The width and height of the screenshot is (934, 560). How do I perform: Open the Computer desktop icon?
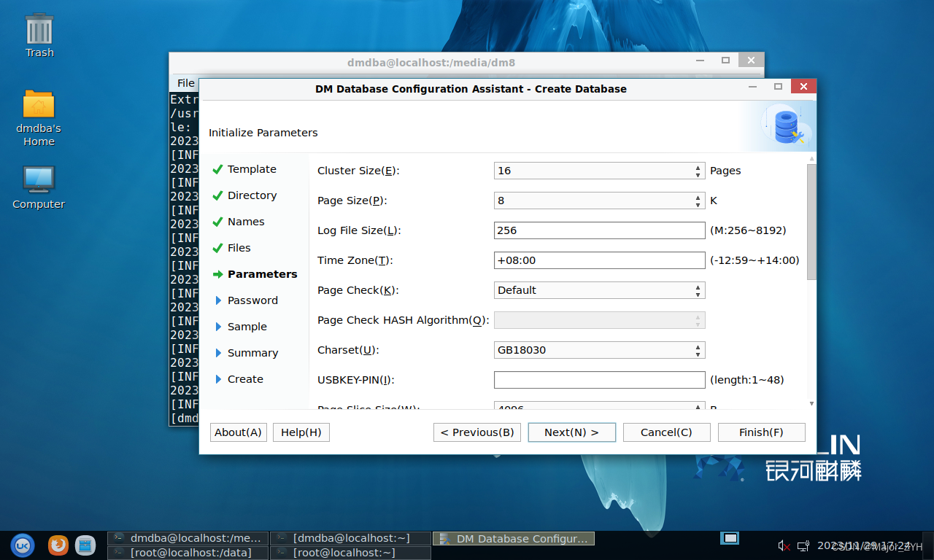[x=39, y=181]
